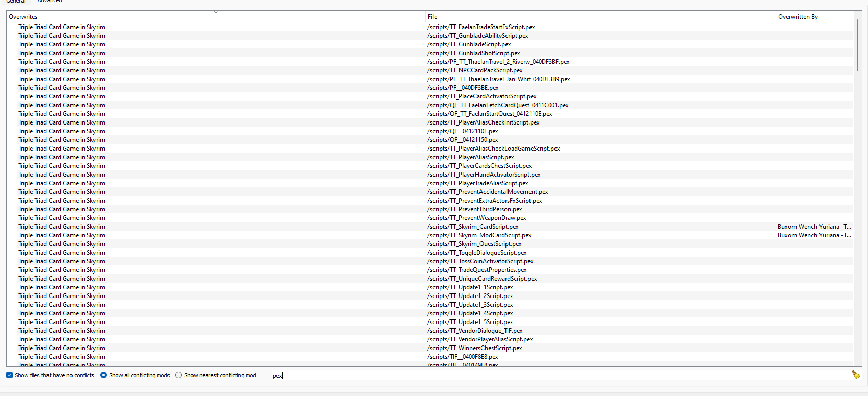Click "Buxom Wench Yuriana" in the TT_Skyrim_CardScript.pex row

814,227
